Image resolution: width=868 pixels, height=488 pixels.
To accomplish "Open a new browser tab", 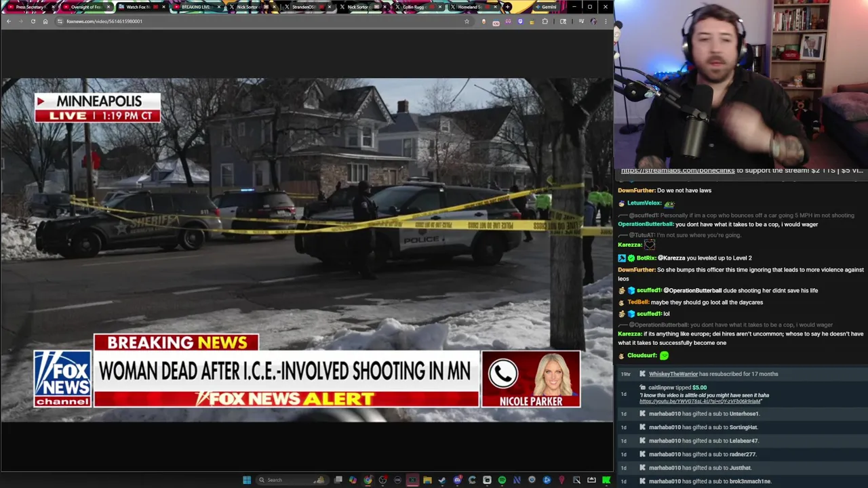I will [507, 7].
